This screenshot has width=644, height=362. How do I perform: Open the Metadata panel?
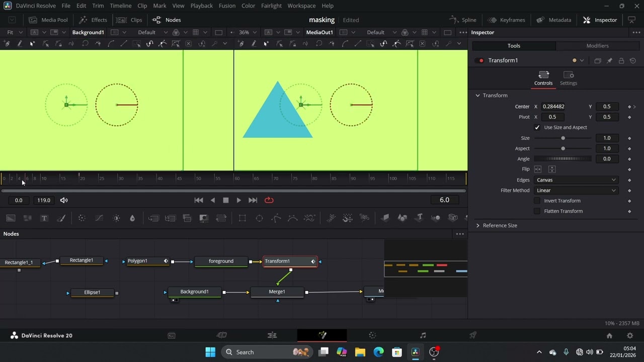554,20
